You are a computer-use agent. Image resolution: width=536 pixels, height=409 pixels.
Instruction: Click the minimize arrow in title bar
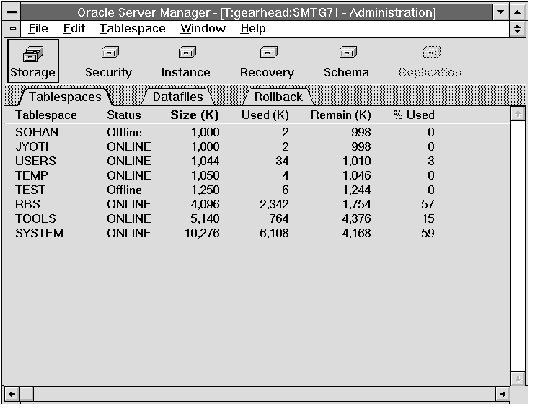pyautogui.click(x=501, y=12)
